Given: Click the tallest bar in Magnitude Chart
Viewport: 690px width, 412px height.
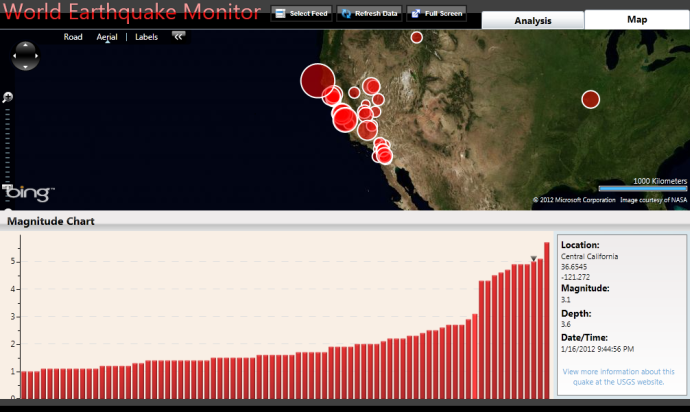Looking at the screenshot, I should pos(547,320).
